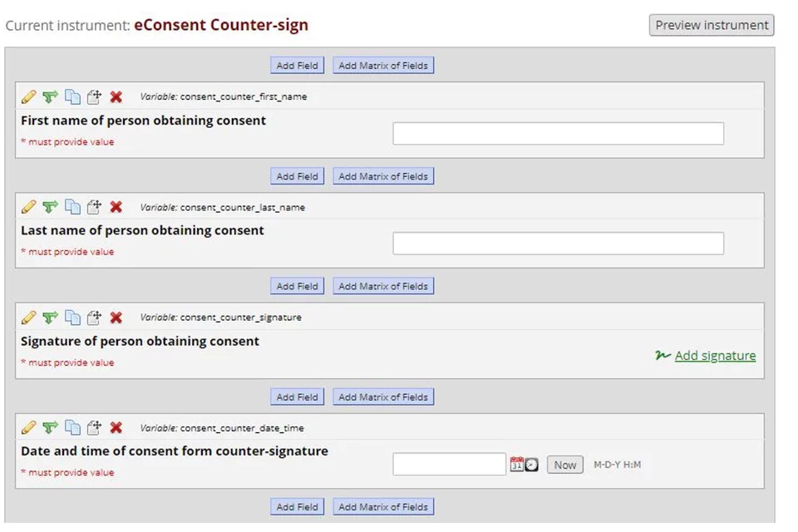This screenshot has width=798, height=532.
Task: Edit the consent_counter_first_name field with pencil icon
Action: [x=28, y=96]
